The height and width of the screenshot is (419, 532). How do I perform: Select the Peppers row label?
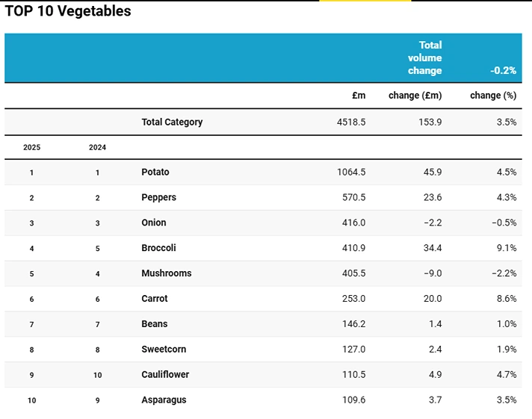coord(158,197)
